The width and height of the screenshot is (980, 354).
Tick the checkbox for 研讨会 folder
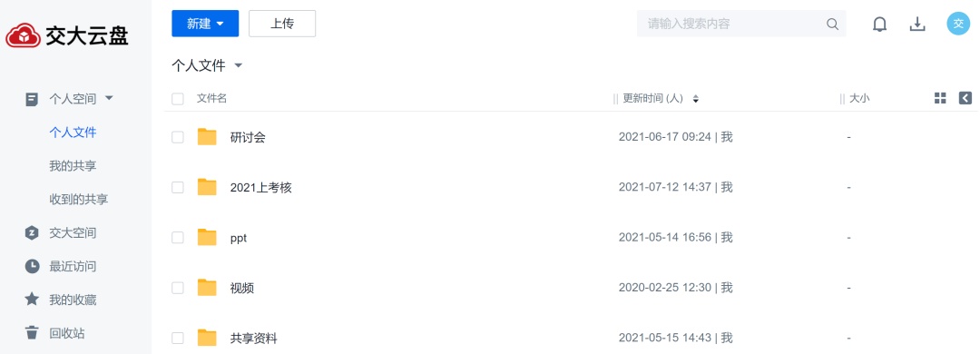tap(178, 137)
